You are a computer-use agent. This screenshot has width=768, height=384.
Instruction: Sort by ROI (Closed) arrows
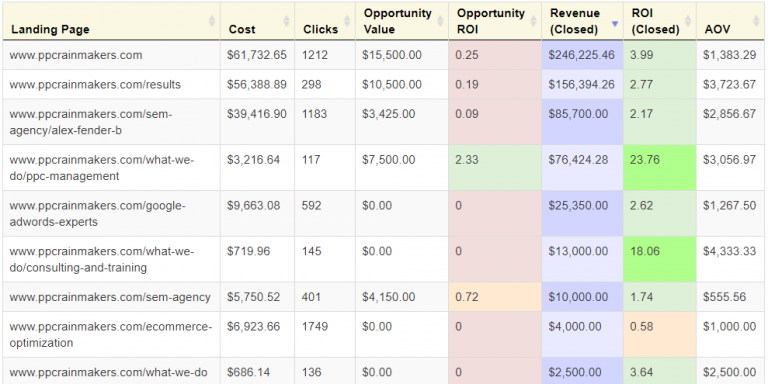(x=688, y=21)
